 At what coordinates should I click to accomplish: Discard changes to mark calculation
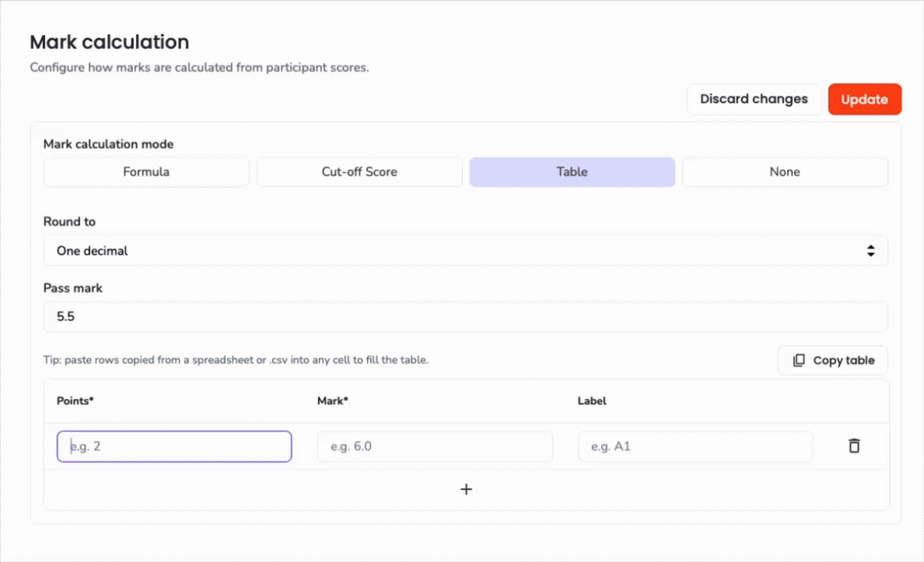tap(754, 99)
